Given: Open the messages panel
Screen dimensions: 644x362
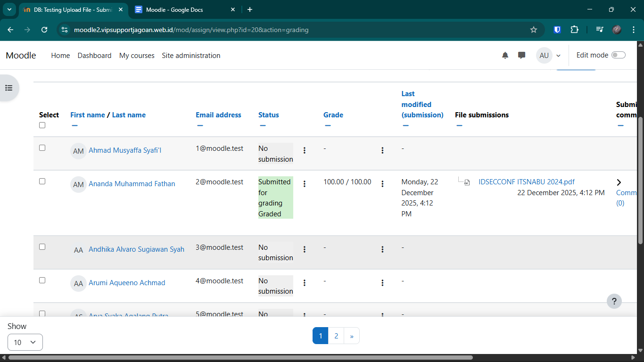Looking at the screenshot, I should click(x=521, y=55).
